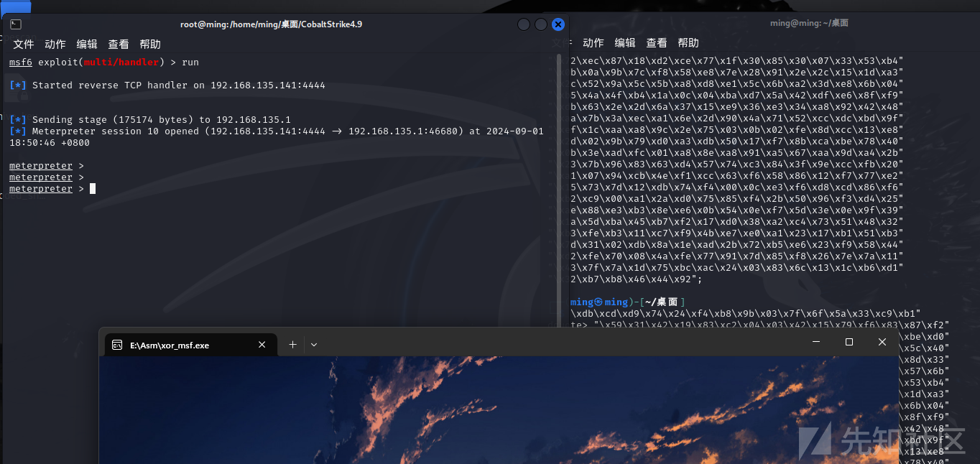Click the last meterpreter prompt line
The image size is (980, 464).
coord(52,189)
